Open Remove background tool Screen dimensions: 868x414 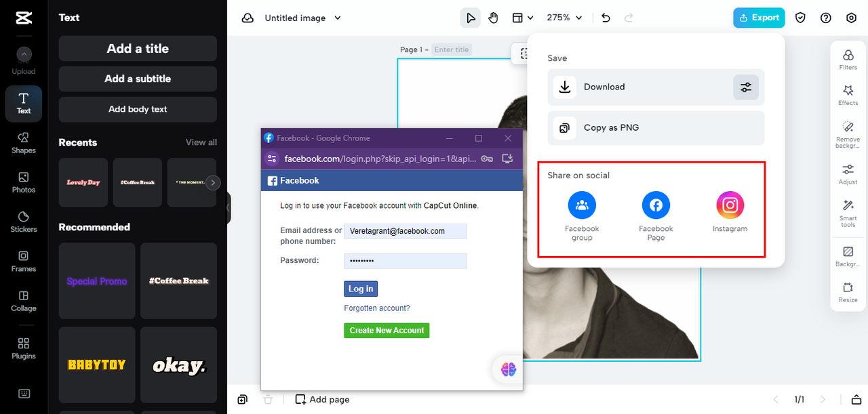point(848,135)
